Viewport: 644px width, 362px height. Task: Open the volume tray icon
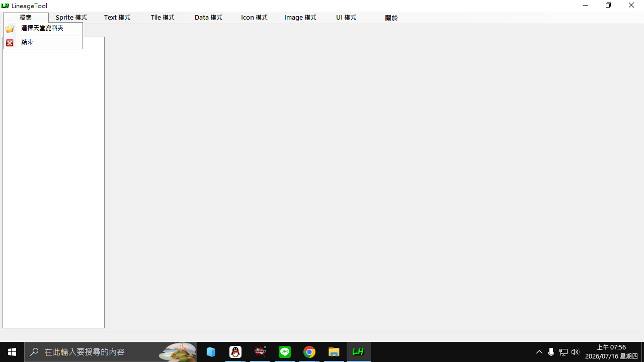click(576, 352)
